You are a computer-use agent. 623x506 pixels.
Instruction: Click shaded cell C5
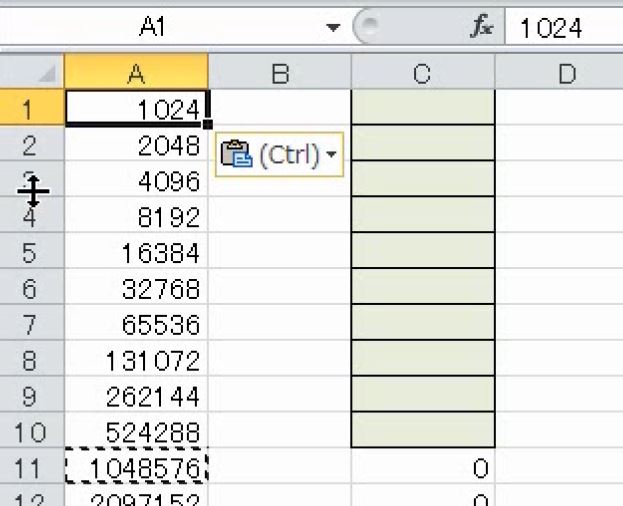coord(423,251)
